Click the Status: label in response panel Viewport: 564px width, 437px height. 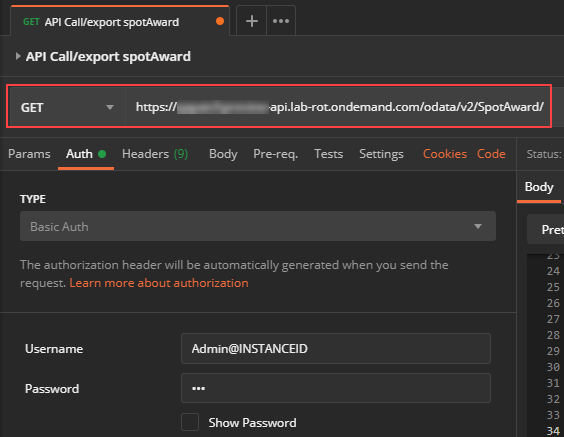[x=544, y=154]
